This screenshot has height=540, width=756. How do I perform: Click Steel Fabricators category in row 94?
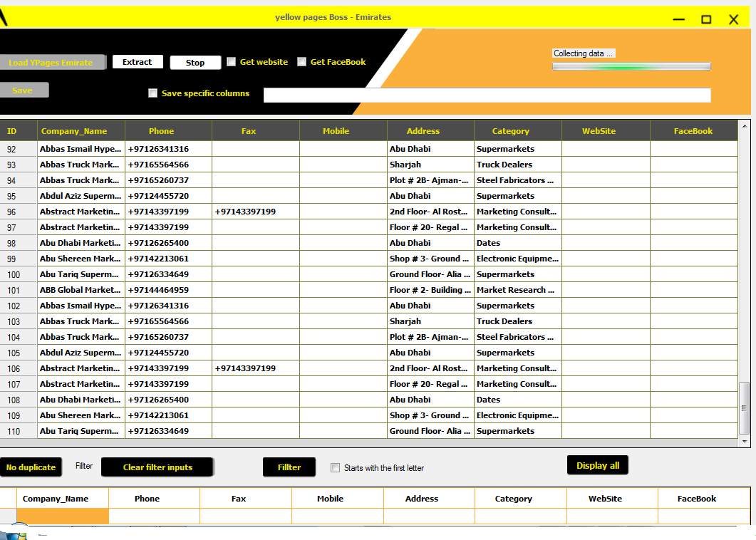pos(518,180)
